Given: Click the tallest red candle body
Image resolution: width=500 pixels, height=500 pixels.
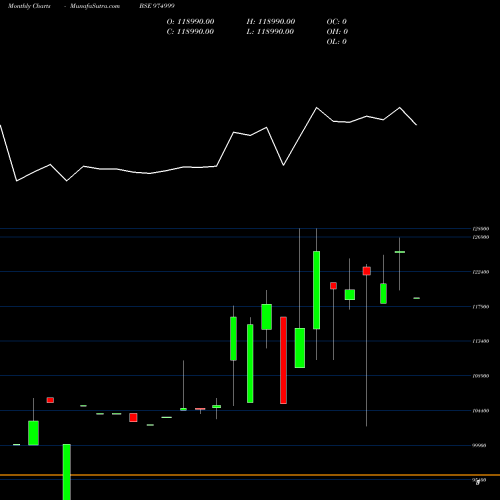Looking at the screenshot, I should coord(283,360).
